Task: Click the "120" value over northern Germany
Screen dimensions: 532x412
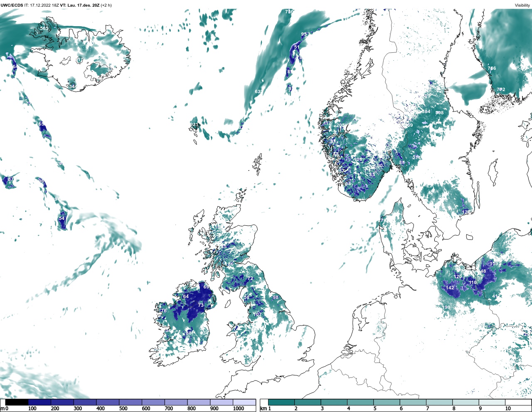Action: point(458,276)
